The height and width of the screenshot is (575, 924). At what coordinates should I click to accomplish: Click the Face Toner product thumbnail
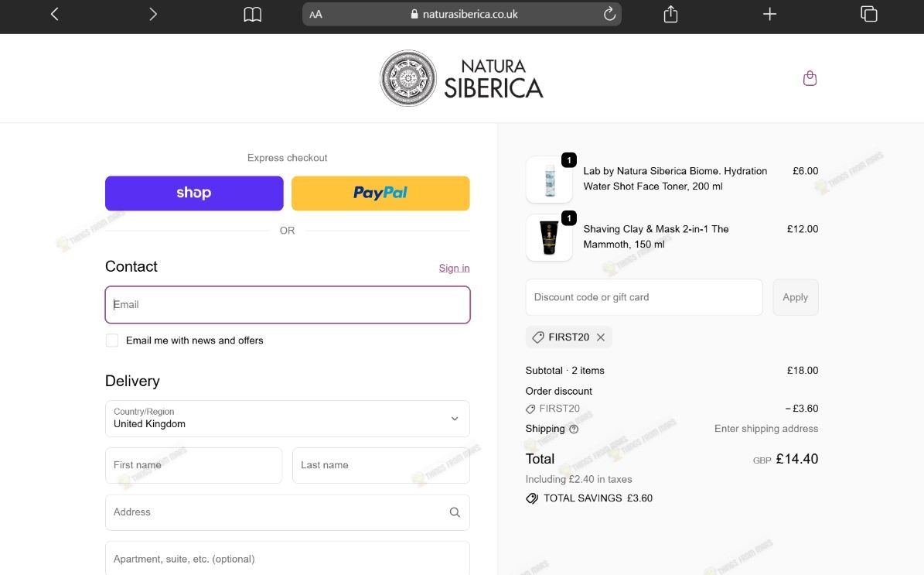click(549, 180)
